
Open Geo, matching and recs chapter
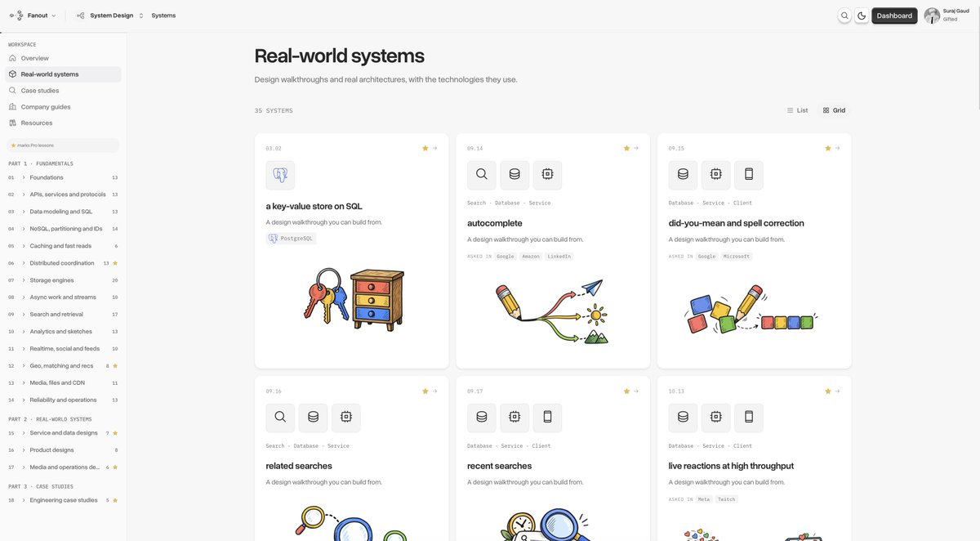[x=63, y=366]
